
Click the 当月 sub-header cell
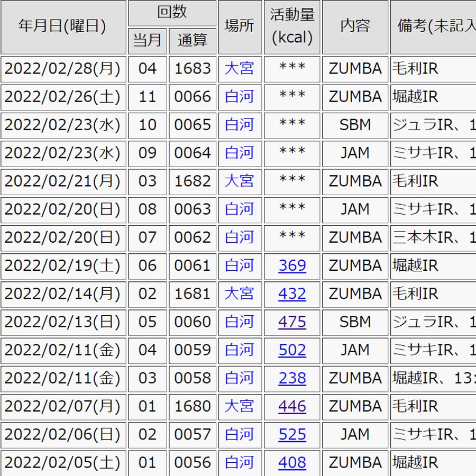(x=148, y=41)
